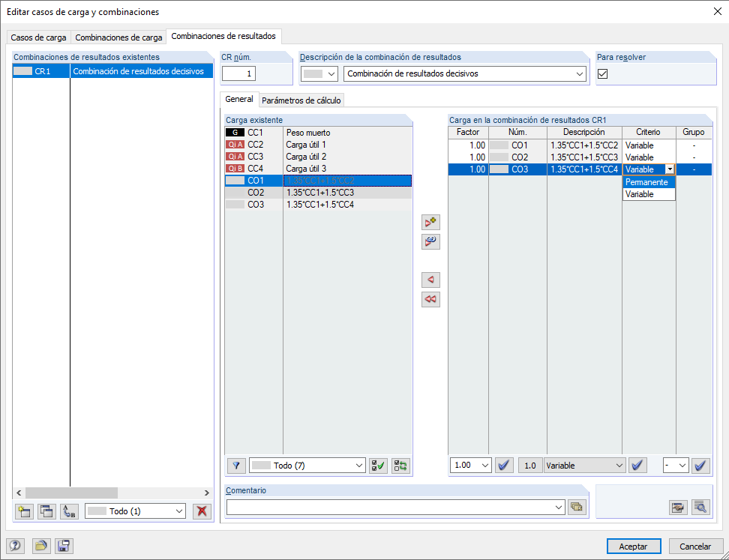Switch to Casos de carga tab
Viewport: 729px width, 560px height.
coord(38,37)
